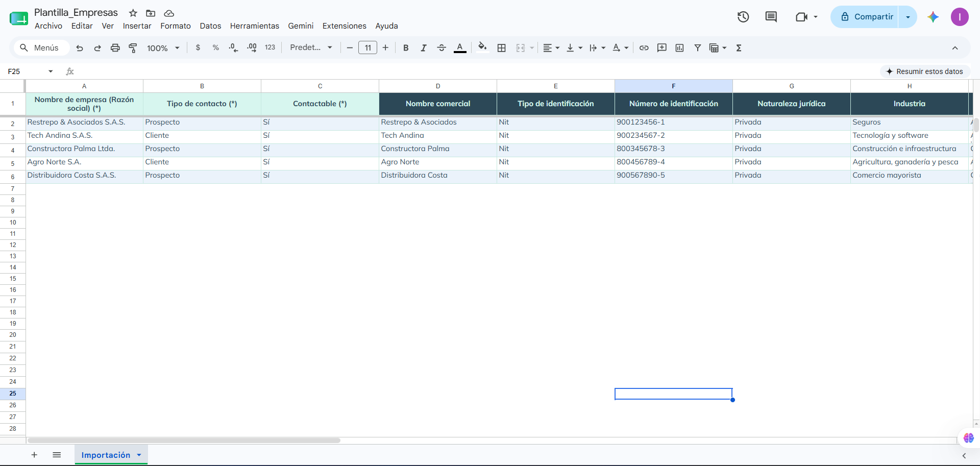Open the vertical align dropdown
980x466 pixels.
(574, 48)
